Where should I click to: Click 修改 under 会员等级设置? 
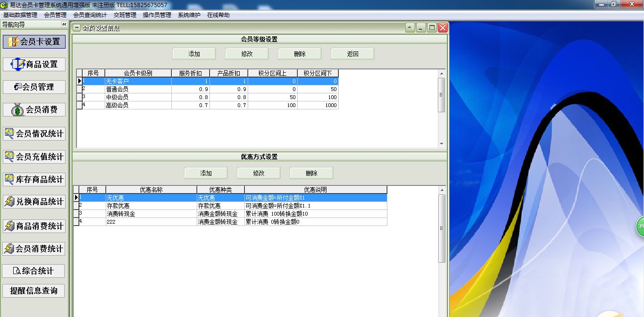tap(247, 54)
